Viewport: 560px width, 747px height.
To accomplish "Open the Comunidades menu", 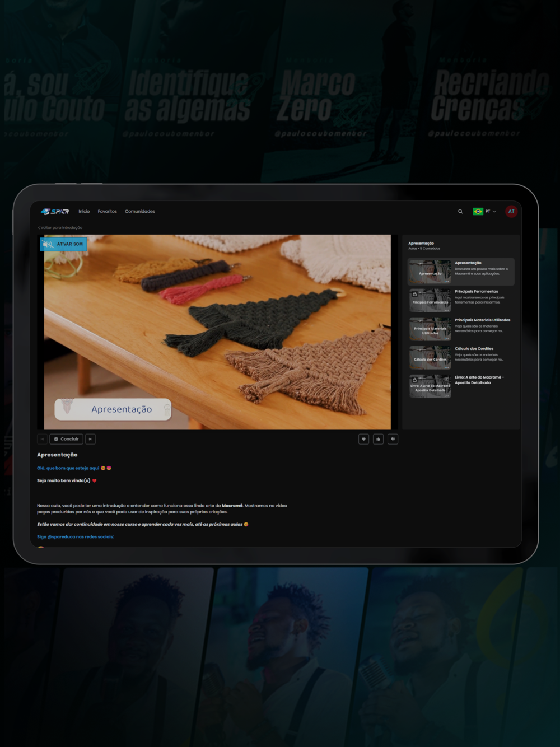I will tap(140, 212).
